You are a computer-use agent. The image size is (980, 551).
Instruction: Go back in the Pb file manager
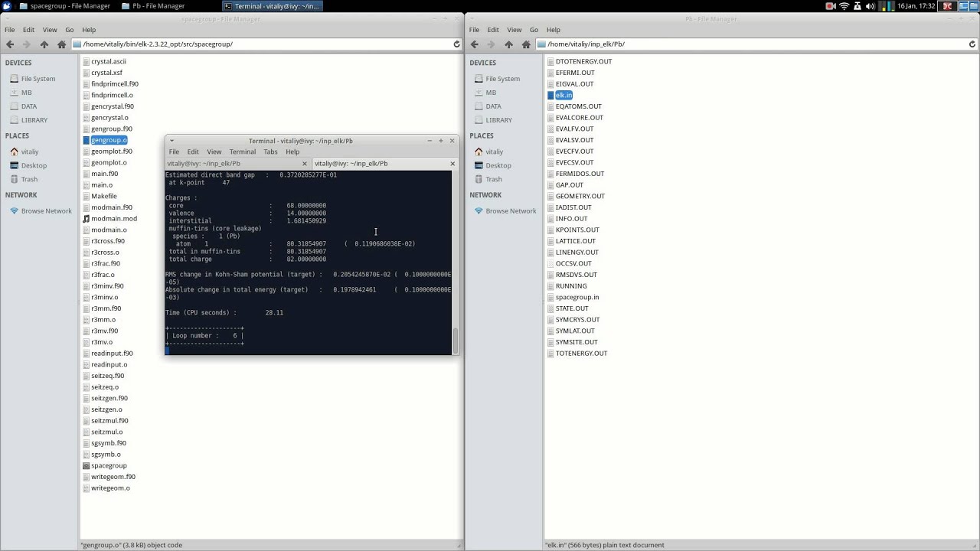tap(474, 44)
